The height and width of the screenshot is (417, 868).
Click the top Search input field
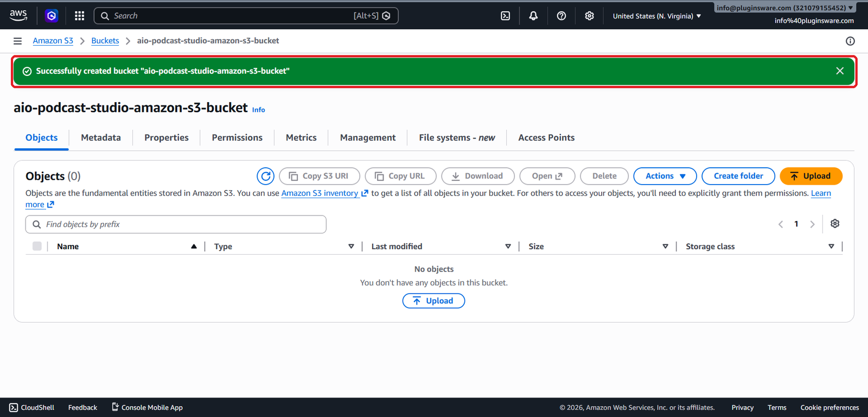click(x=246, y=16)
